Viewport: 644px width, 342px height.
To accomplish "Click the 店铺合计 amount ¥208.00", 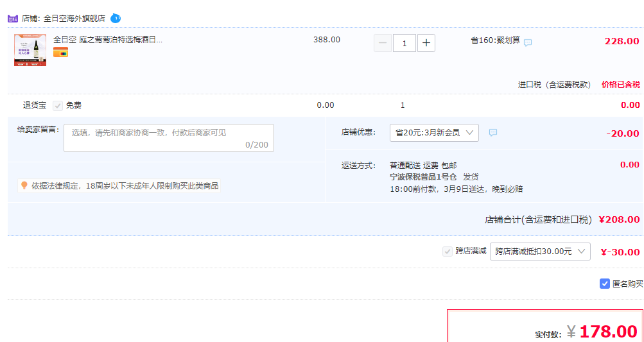I will 620,219.
